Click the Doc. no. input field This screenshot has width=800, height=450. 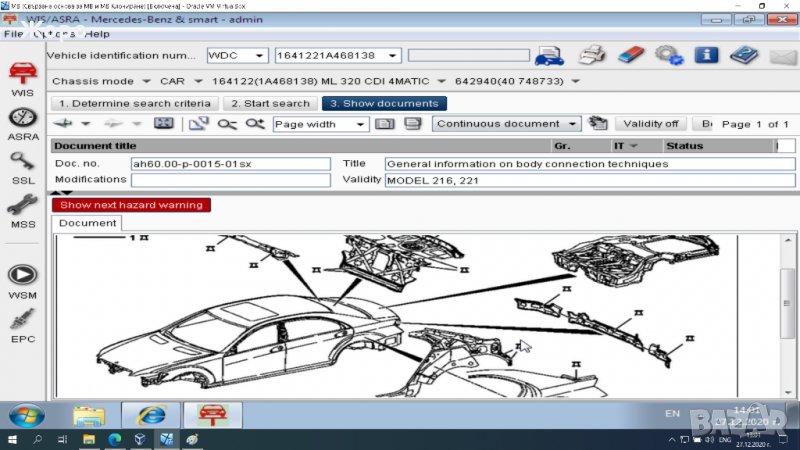pos(230,164)
